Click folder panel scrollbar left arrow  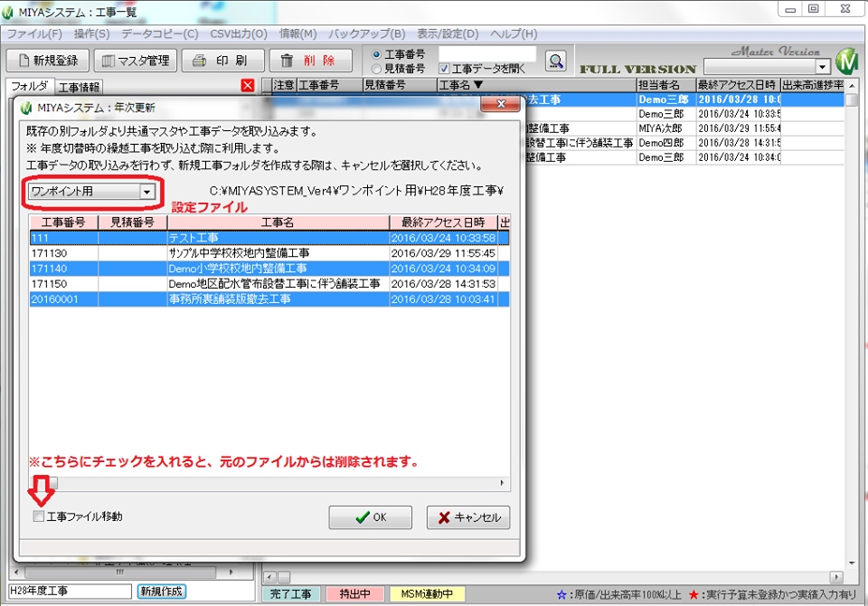pos(16,573)
